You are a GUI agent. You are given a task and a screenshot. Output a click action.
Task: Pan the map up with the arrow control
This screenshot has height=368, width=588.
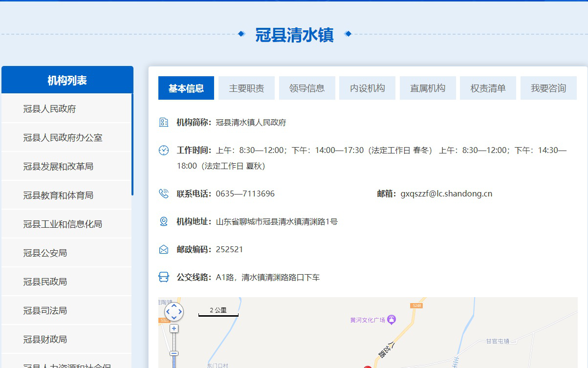174,305
